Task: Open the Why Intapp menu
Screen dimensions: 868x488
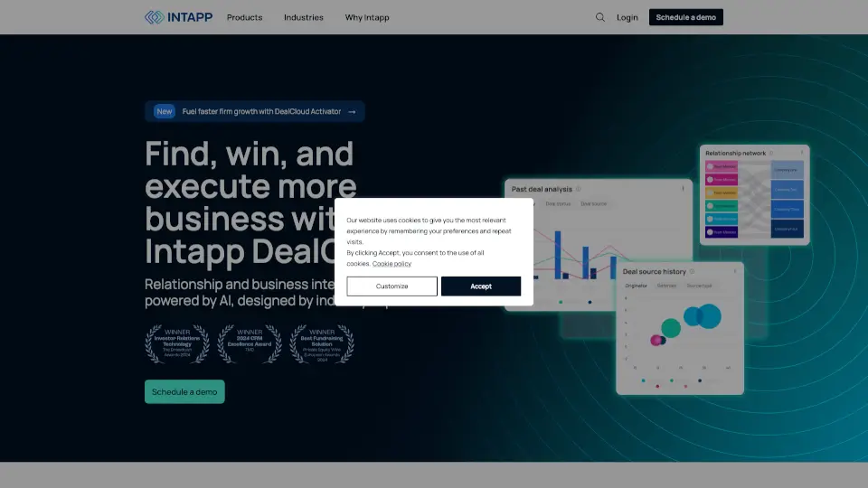Action: click(367, 17)
